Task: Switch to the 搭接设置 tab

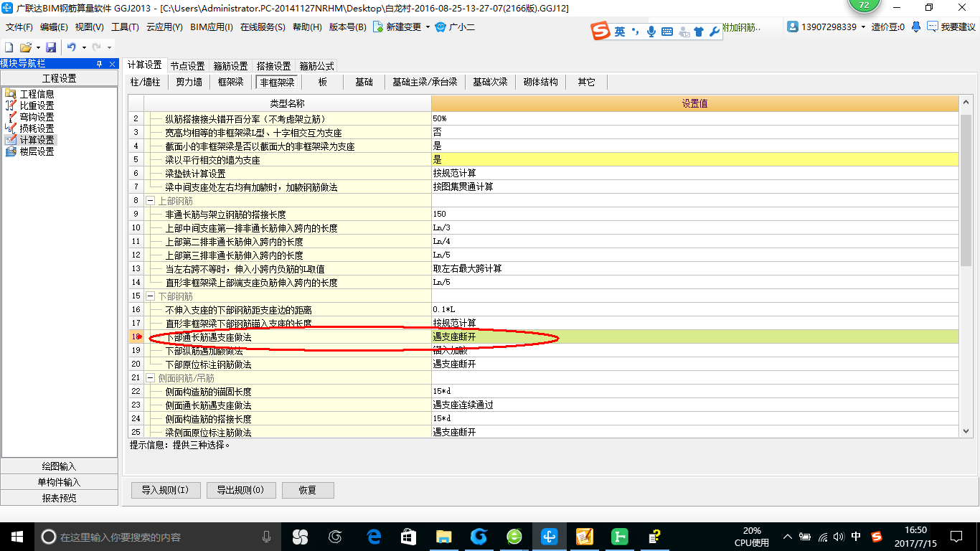Action: [x=274, y=66]
